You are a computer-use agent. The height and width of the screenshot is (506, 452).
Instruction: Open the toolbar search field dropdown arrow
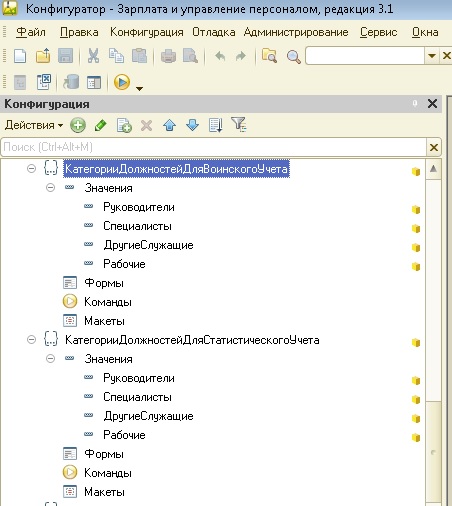click(432, 56)
